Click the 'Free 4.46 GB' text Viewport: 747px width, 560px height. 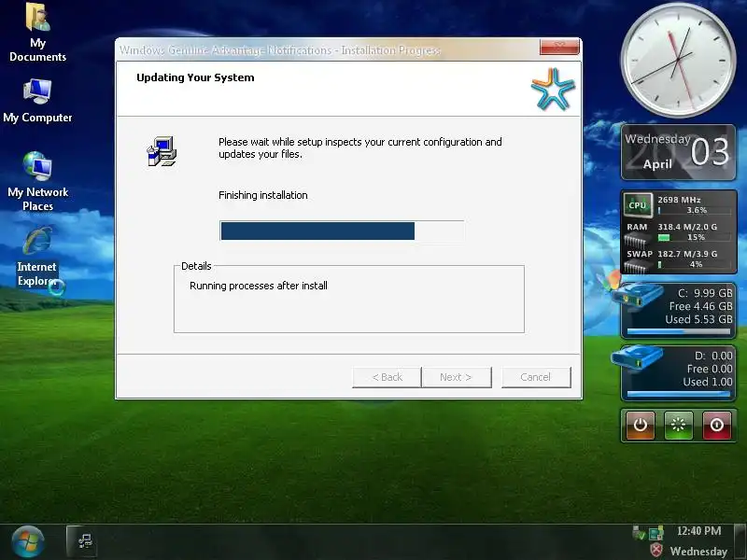pos(701,306)
